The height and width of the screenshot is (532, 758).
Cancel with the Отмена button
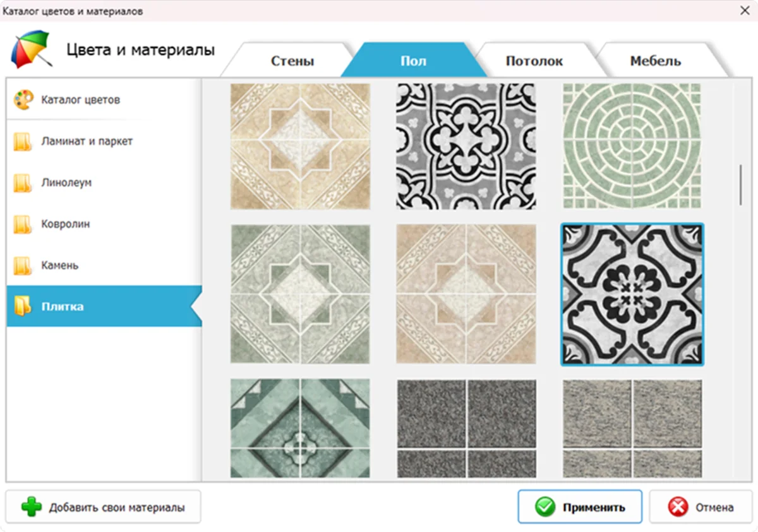pos(701,507)
